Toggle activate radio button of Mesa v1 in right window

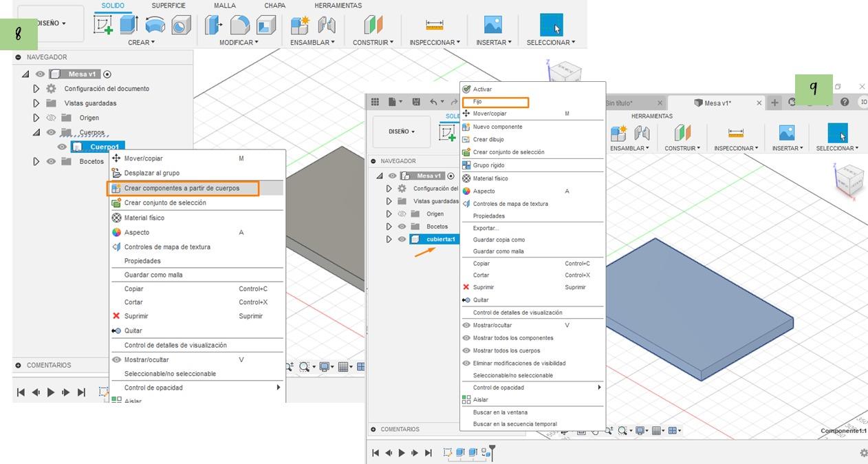(x=451, y=176)
